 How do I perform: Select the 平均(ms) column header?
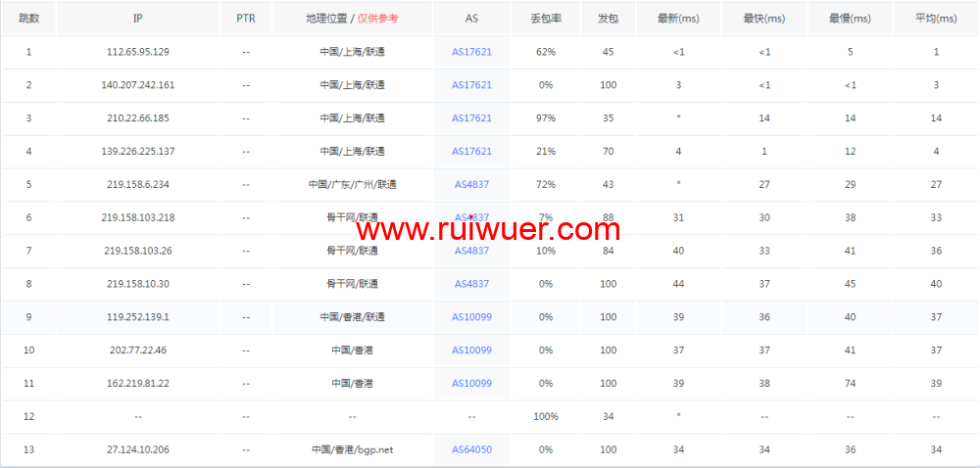pyautogui.click(x=935, y=19)
